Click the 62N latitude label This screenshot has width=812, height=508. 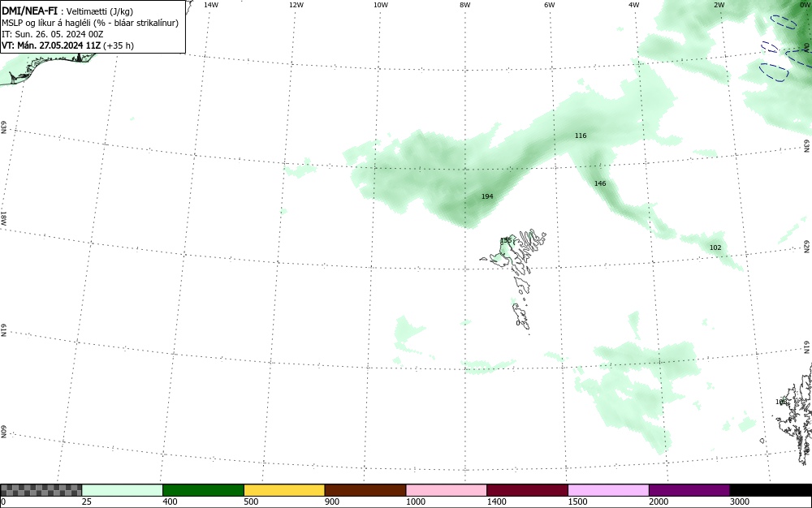coord(806,247)
